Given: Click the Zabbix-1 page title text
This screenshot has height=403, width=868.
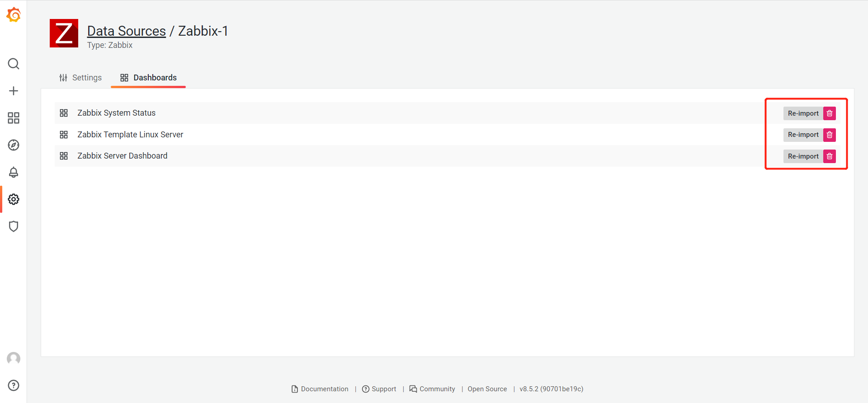Looking at the screenshot, I should click(203, 31).
